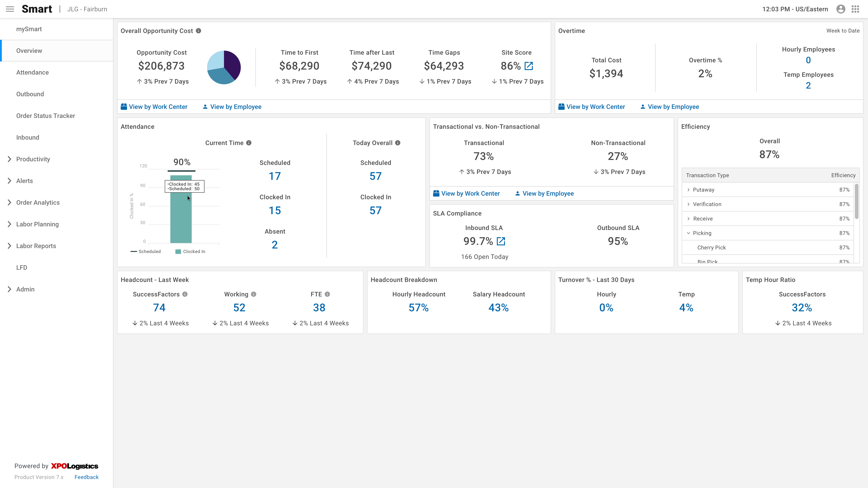Screen dimensions: 868x488
Task: Open the Feedback link
Action: click(86, 477)
